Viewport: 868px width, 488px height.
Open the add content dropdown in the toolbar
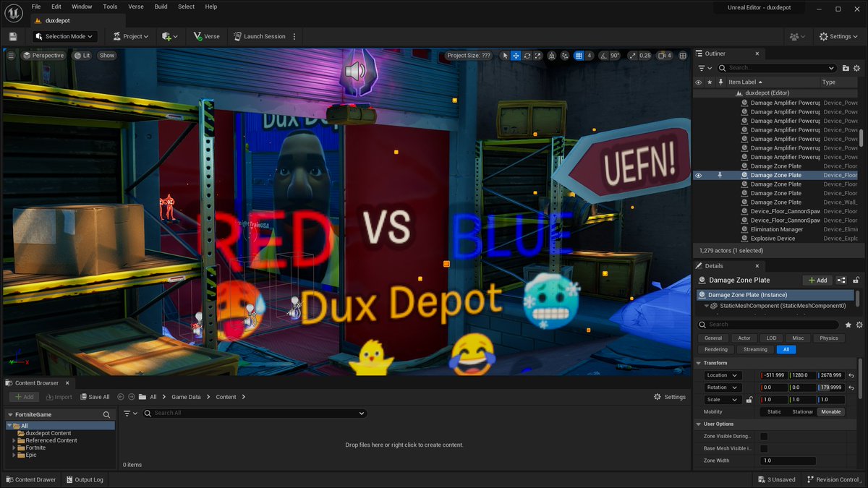171,36
